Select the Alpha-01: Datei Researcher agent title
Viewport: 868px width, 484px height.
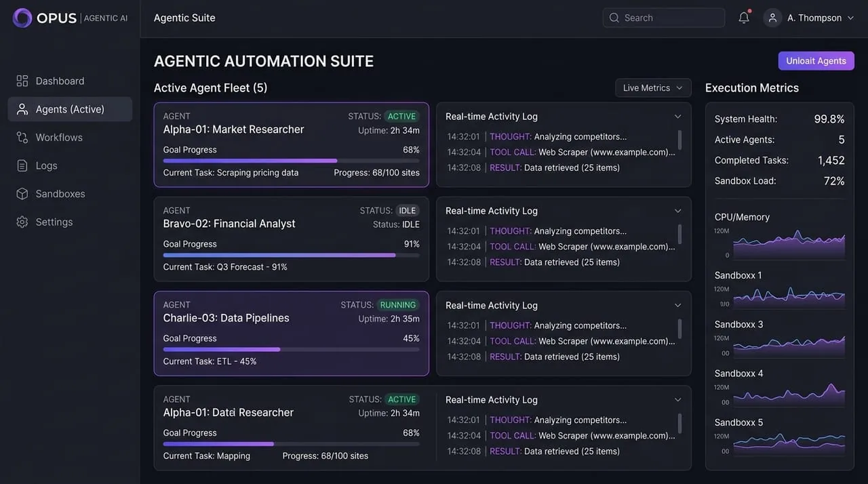[x=228, y=412]
